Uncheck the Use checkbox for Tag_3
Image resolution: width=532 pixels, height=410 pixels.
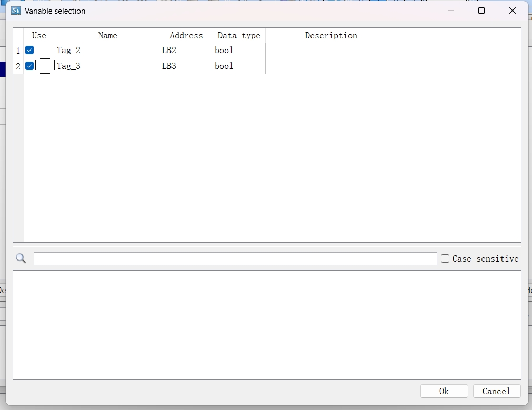point(29,66)
